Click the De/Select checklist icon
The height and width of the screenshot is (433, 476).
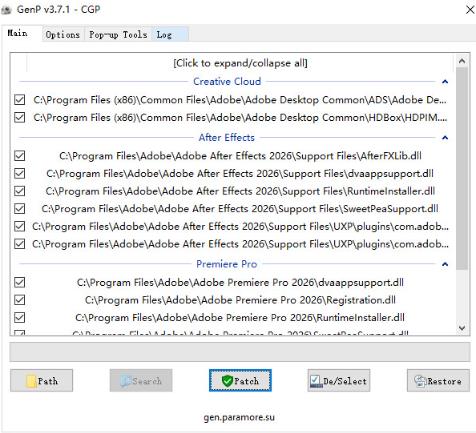(x=315, y=381)
